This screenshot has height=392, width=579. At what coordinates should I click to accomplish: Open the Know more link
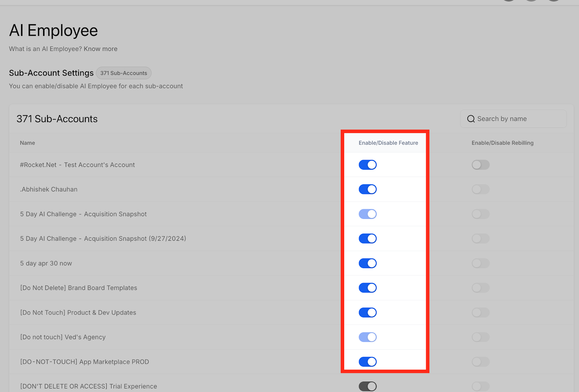coord(101,49)
